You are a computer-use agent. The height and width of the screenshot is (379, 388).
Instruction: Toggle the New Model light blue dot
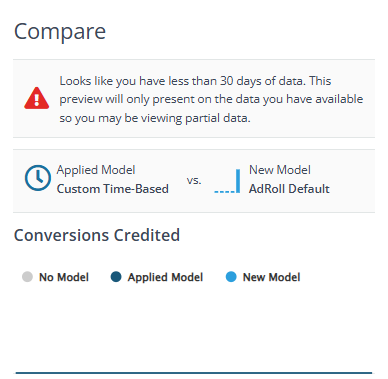231,277
